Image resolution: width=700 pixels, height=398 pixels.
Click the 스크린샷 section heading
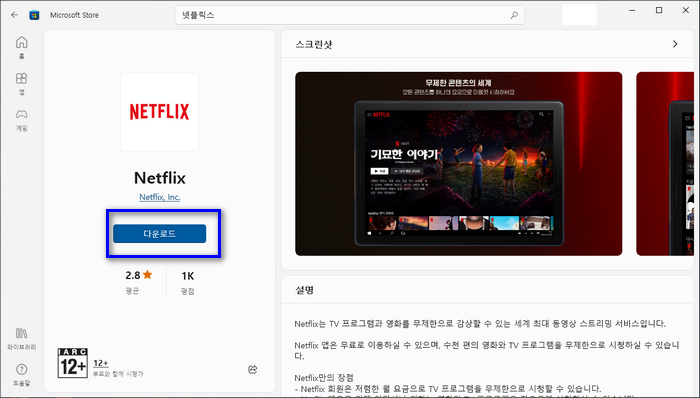click(314, 44)
